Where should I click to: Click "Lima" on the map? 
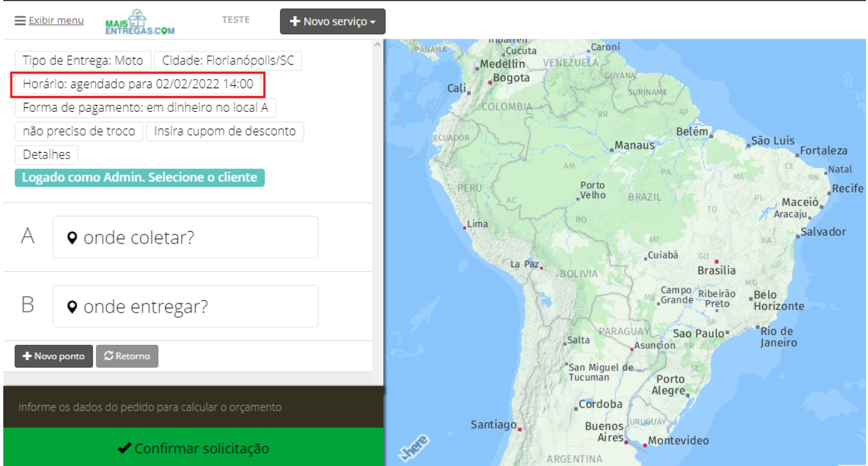pos(477,224)
